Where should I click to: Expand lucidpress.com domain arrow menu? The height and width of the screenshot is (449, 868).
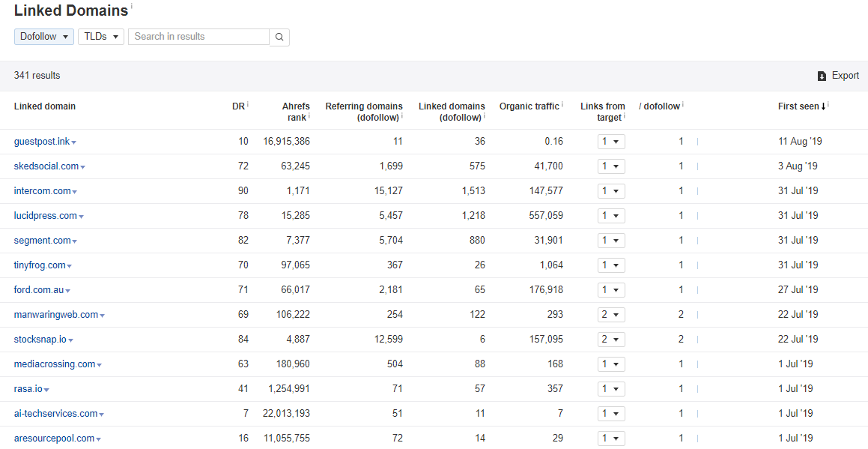[82, 217]
